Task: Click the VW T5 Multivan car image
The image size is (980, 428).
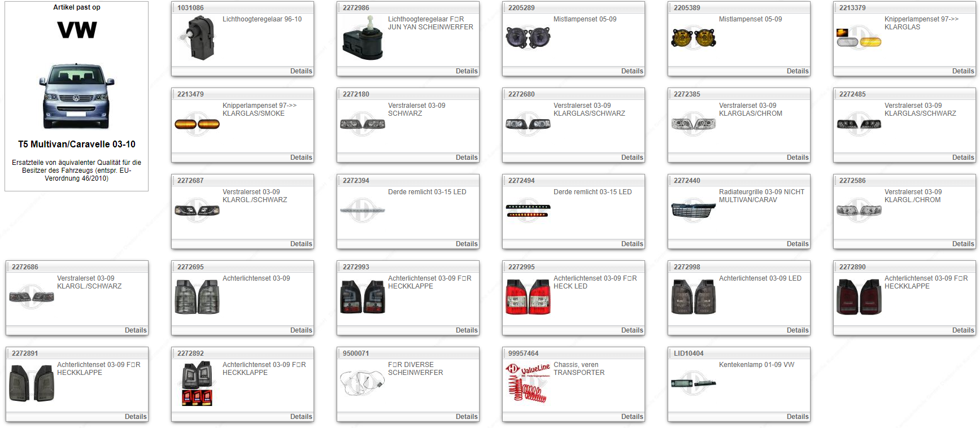Action: click(76, 96)
